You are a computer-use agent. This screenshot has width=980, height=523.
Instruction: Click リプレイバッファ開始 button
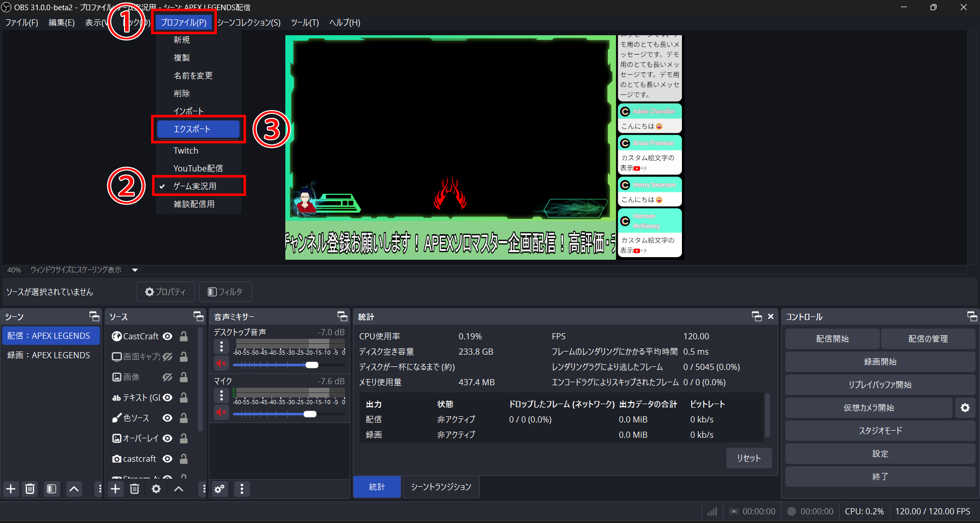880,385
